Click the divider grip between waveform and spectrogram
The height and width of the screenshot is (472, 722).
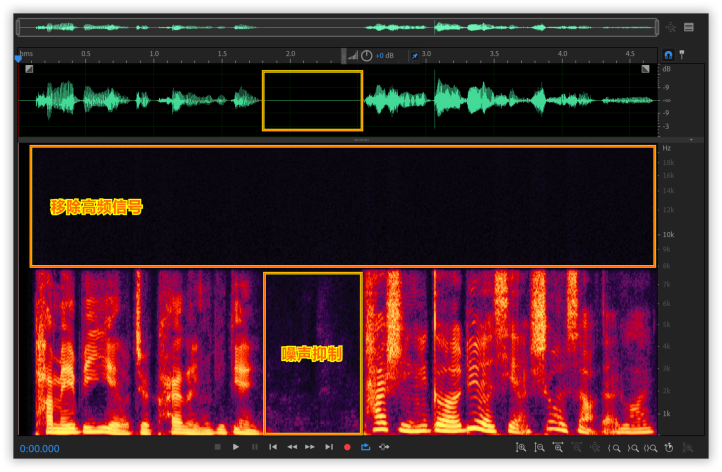point(361,140)
